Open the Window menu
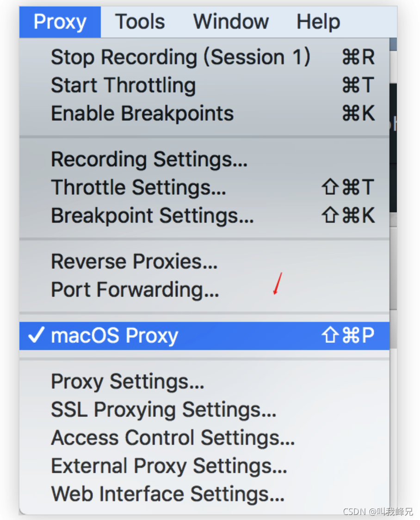This screenshot has height=520, width=420. click(231, 22)
